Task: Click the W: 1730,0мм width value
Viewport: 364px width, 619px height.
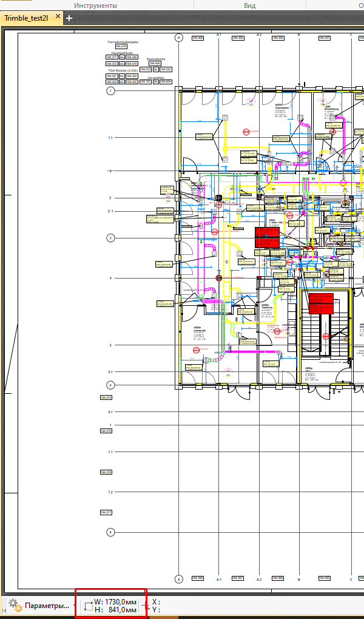Action: [115, 602]
